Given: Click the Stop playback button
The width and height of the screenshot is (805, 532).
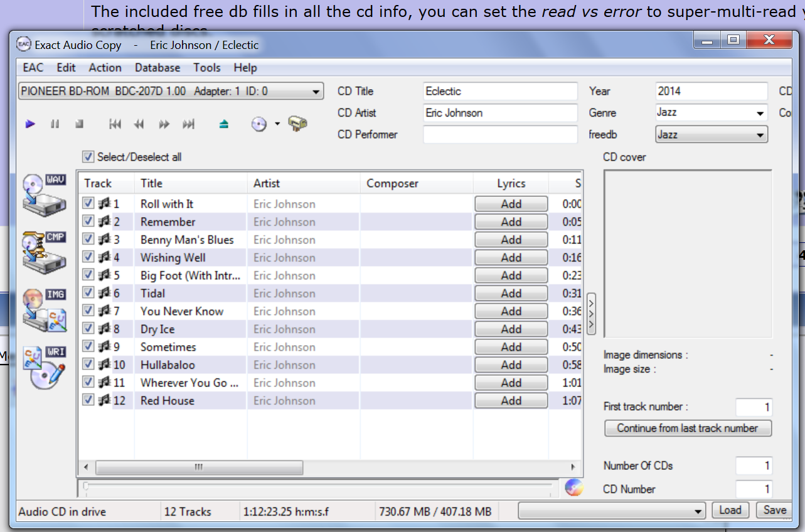Looking at the screenshot, I should pos(79,124).
